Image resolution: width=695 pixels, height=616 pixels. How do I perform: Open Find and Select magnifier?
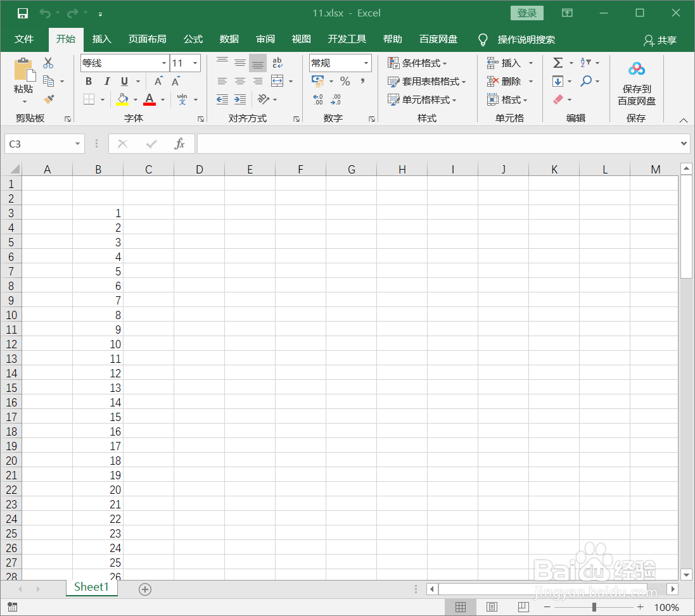[x=586, y=81]
